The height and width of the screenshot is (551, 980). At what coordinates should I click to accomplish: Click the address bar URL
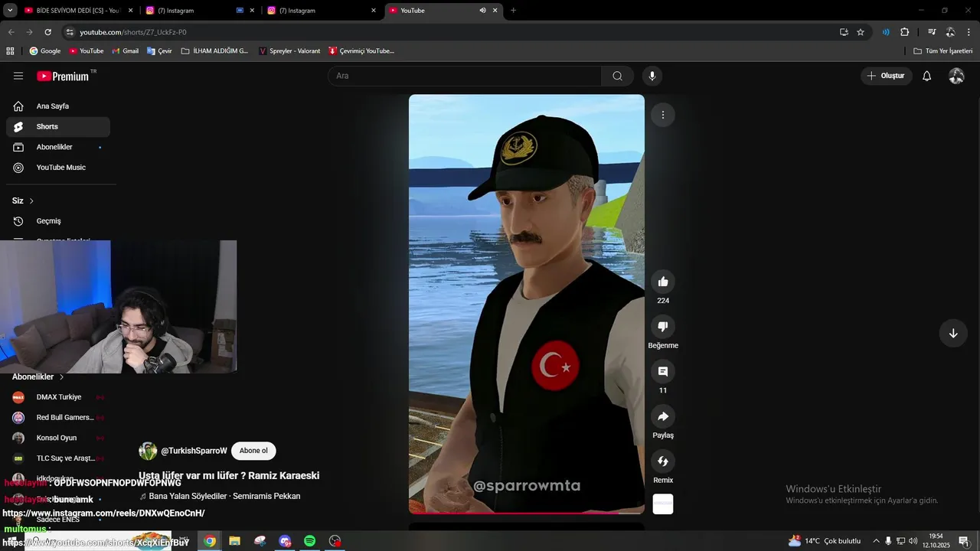click(133, 32)
